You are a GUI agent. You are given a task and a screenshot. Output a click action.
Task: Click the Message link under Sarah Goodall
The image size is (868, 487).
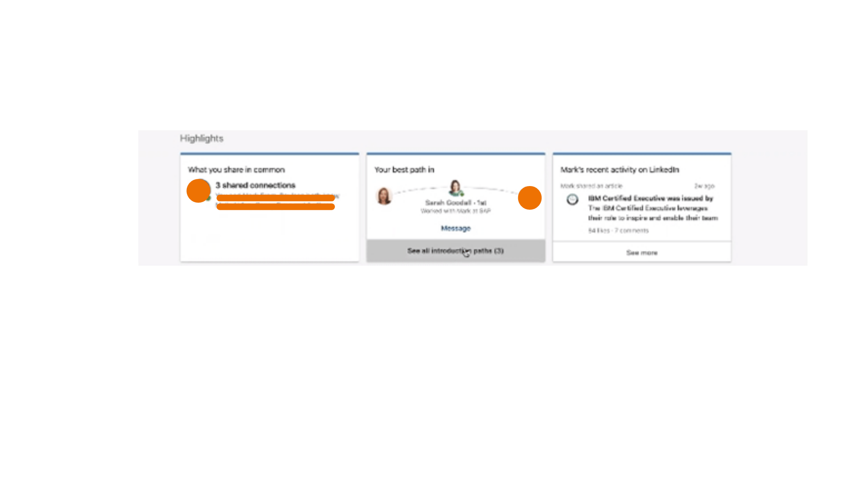point(455,228)
